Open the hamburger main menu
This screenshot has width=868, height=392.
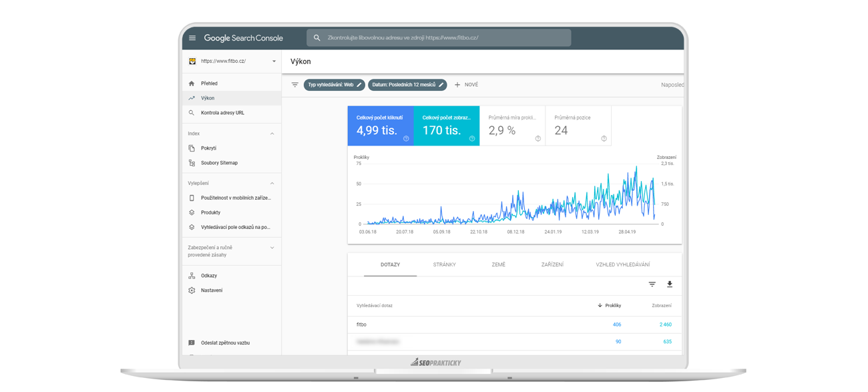tap(192, 38)
